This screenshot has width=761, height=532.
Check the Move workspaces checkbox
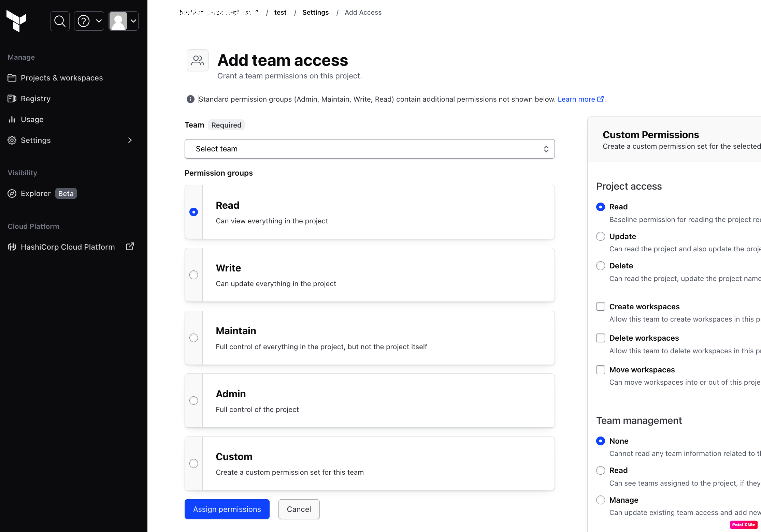point(600,370)
